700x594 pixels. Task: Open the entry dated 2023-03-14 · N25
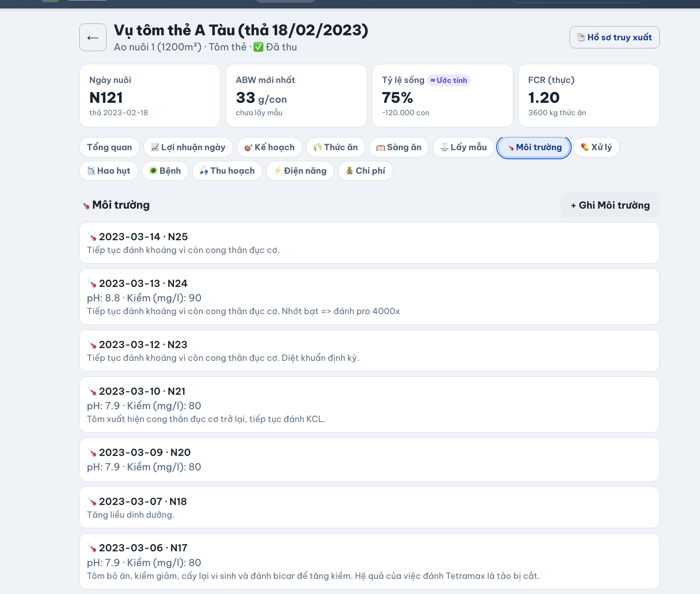coord(369,243)
